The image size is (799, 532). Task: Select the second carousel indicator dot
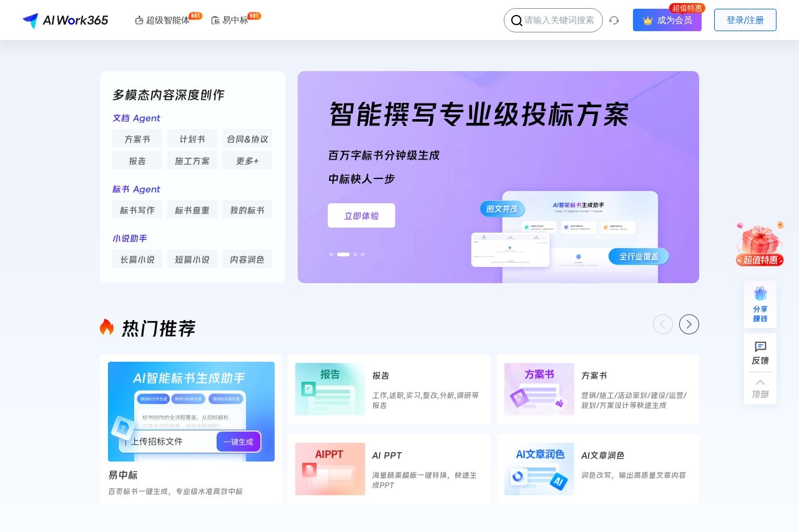343,254
